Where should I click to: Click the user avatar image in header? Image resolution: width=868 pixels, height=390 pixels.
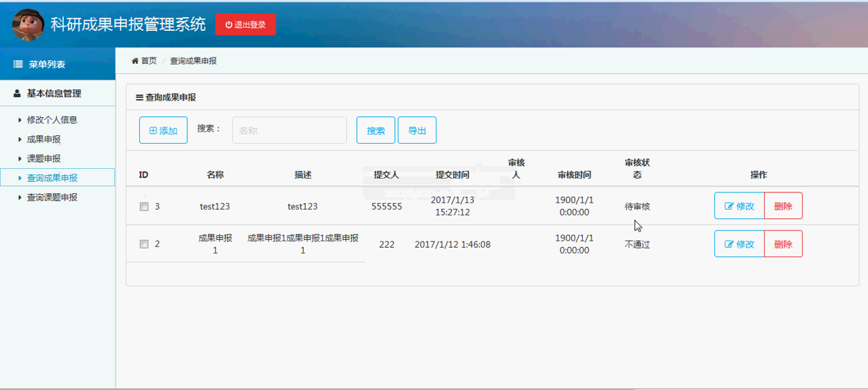coord(27,24)
